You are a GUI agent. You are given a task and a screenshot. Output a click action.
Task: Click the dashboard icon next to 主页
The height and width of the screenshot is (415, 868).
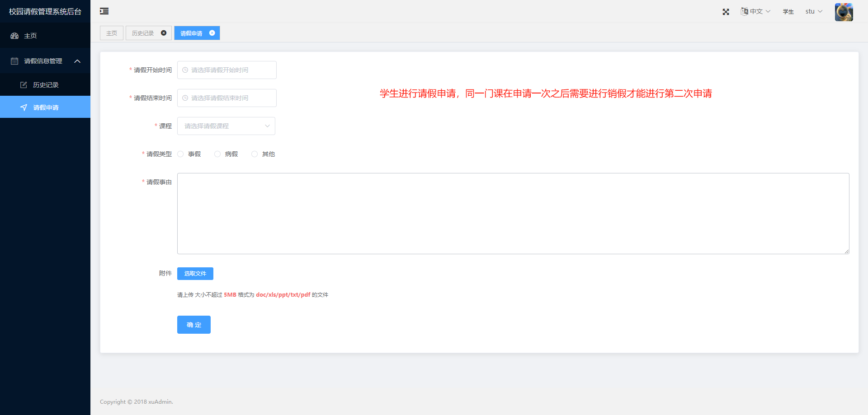point(14,36)
